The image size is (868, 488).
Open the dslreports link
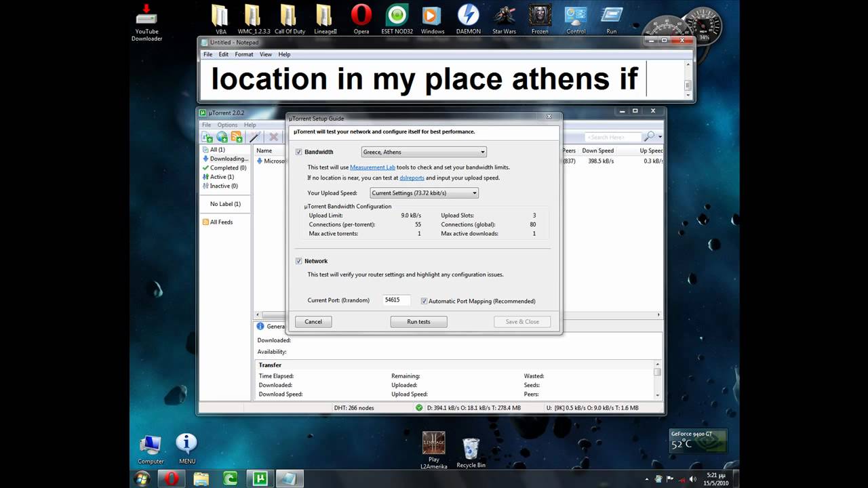coord(412,178)
